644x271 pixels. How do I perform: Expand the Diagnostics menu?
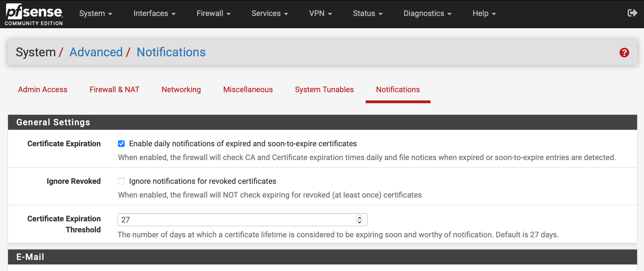coord(427,14)
